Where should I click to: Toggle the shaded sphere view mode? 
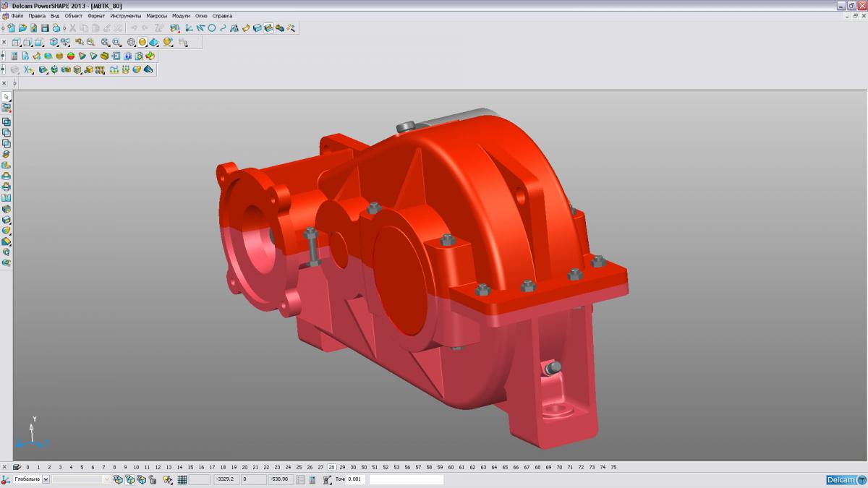(142, 43)
